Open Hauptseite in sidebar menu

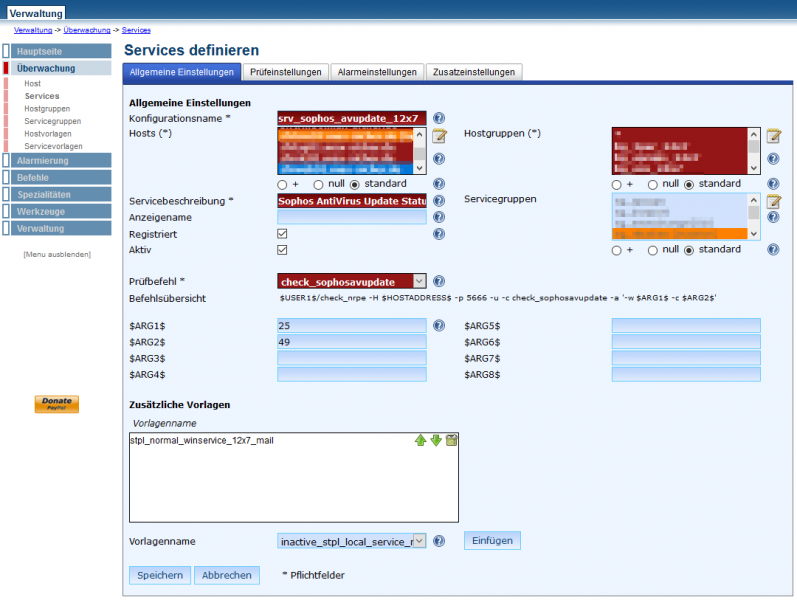pos(61,51)
